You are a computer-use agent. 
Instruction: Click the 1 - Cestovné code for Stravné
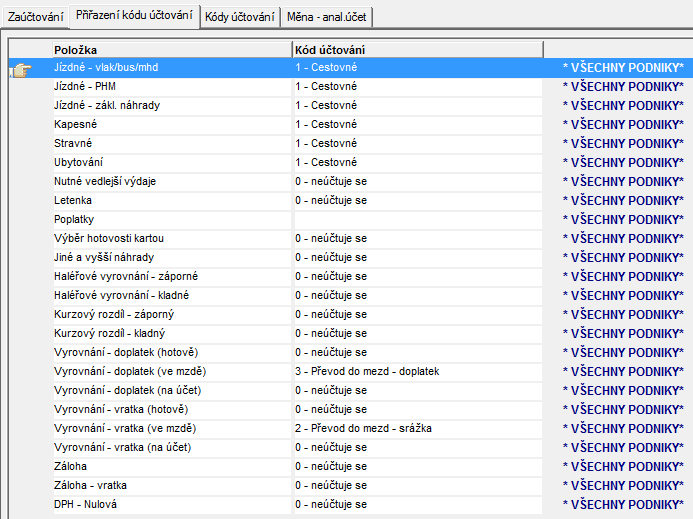click(418, 144)
